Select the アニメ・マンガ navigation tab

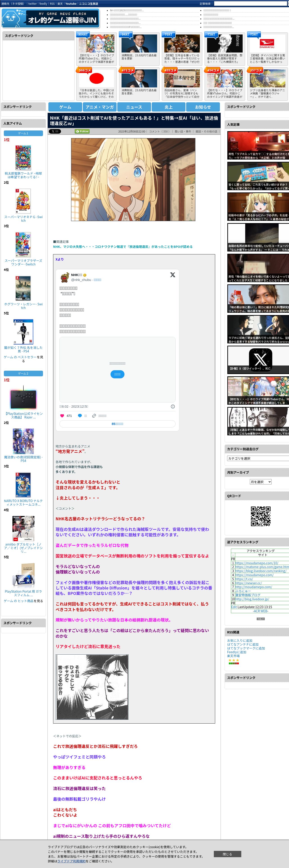pos(99,107)
